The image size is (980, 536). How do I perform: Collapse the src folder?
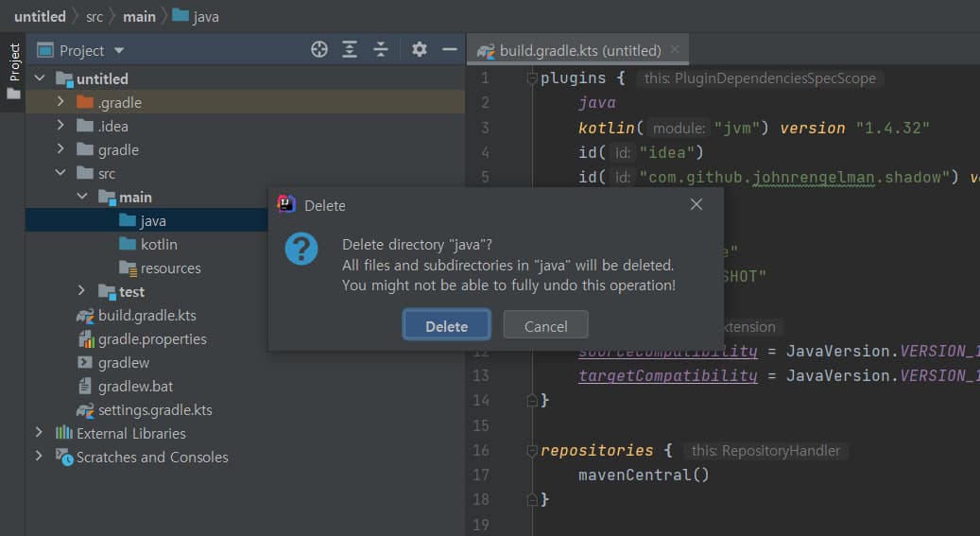(60, 173)
